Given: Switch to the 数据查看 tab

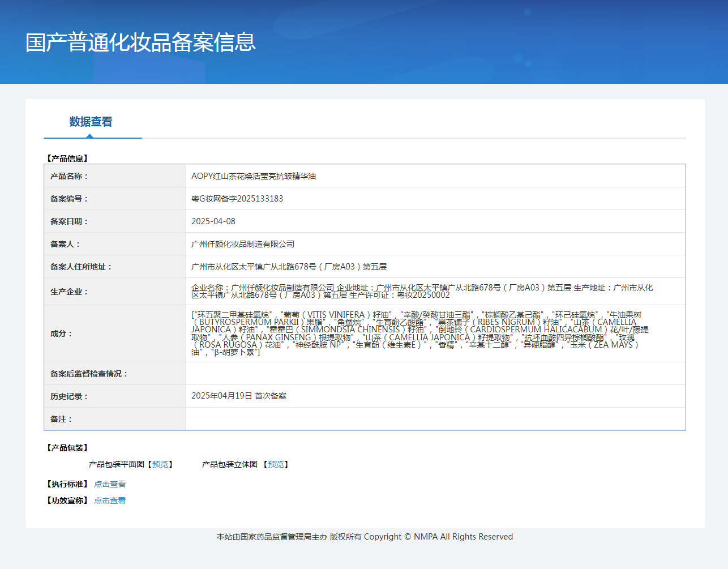Looking at the screenshot, I should [91, 122].
